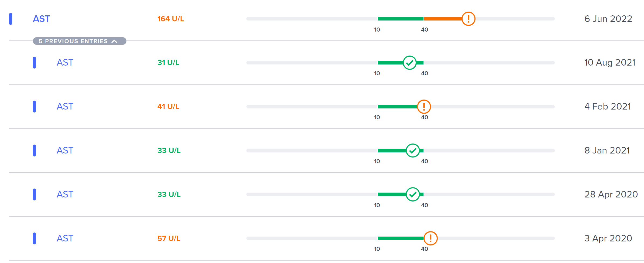This screenshot has width=644, height=263.
Task: Open the AST link for 4 Feb 2021
Action: point(65,107)
